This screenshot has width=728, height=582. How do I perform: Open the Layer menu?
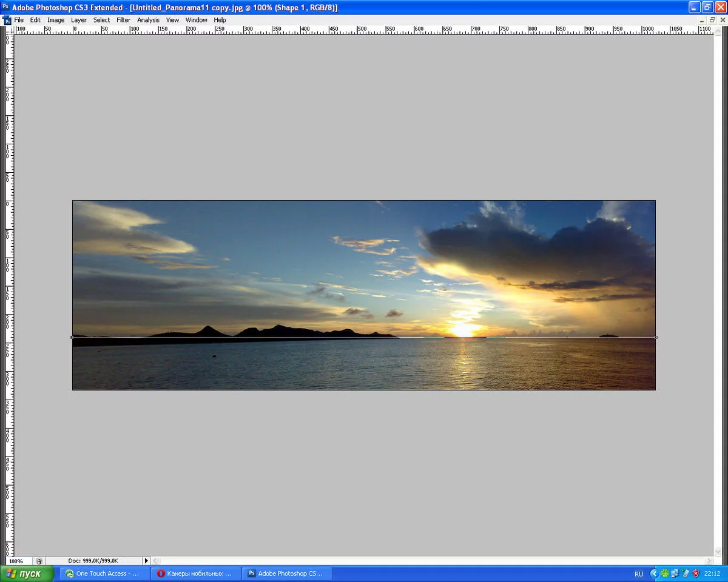79,20
